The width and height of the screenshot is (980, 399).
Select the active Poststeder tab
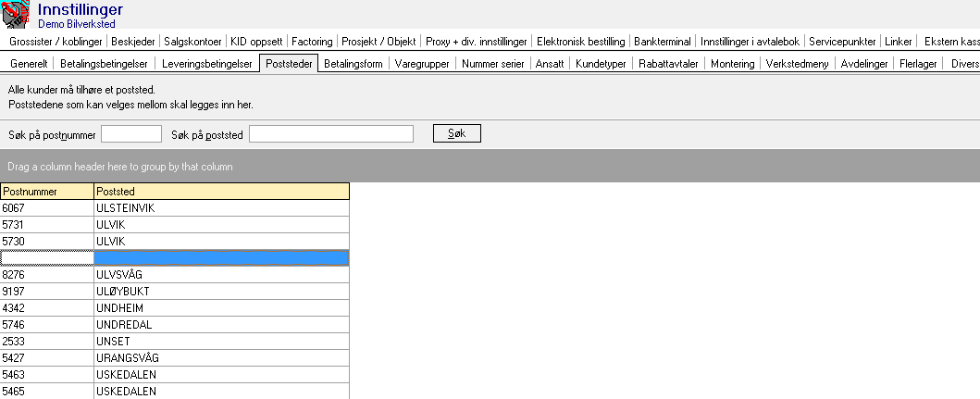pyautogui.click(x=289, y=64)
